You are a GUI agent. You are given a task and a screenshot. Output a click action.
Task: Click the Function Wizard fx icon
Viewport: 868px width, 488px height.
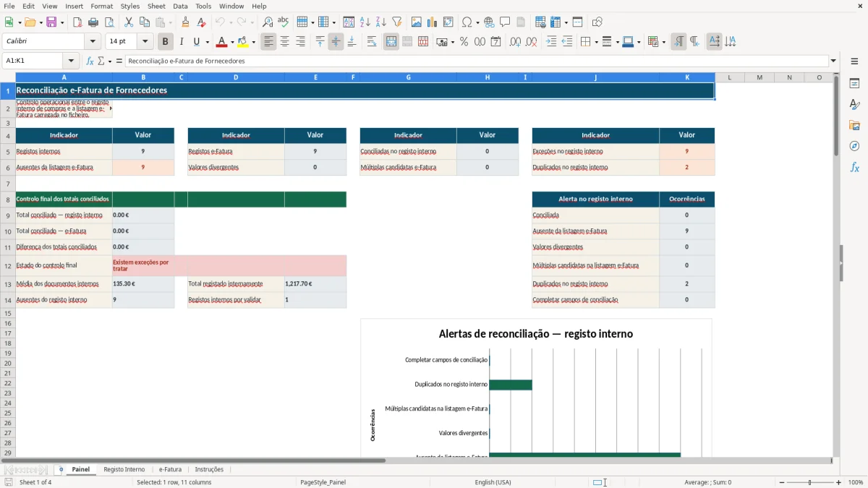(90, 61)
